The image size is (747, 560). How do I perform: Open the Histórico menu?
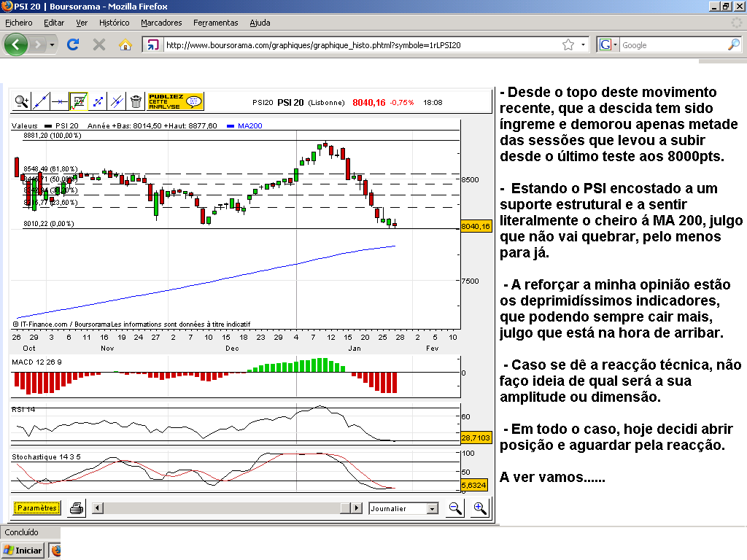click(x=115, y=23)
